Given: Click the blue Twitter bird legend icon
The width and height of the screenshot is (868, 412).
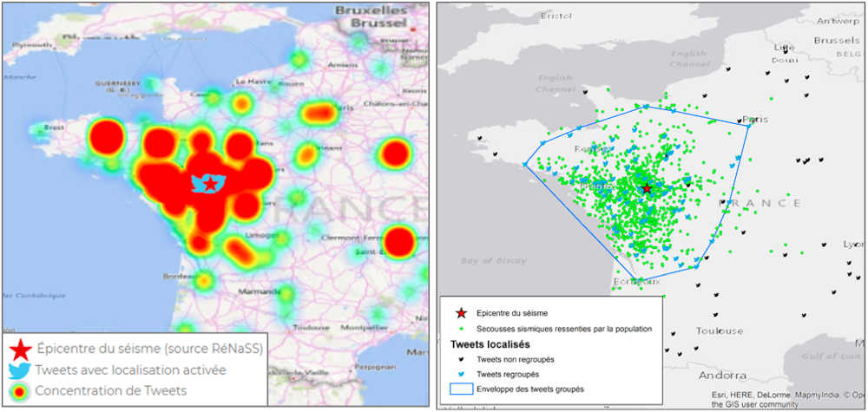Looking at the screenshot, I should coord(20,370).
